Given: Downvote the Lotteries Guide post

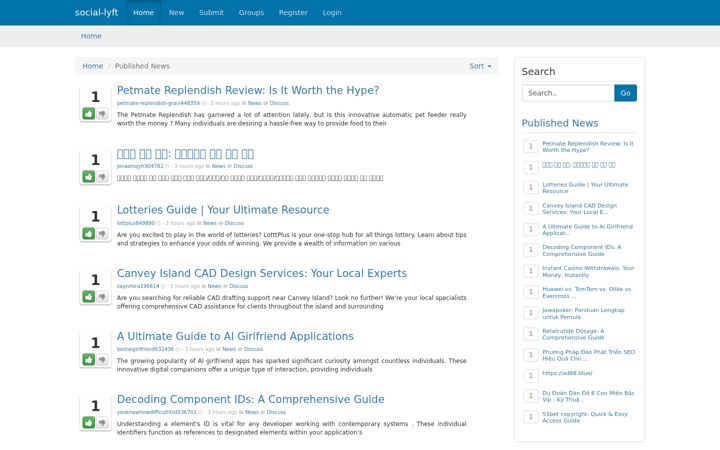Looking at the screenshot, I should (x=102, y=234).
